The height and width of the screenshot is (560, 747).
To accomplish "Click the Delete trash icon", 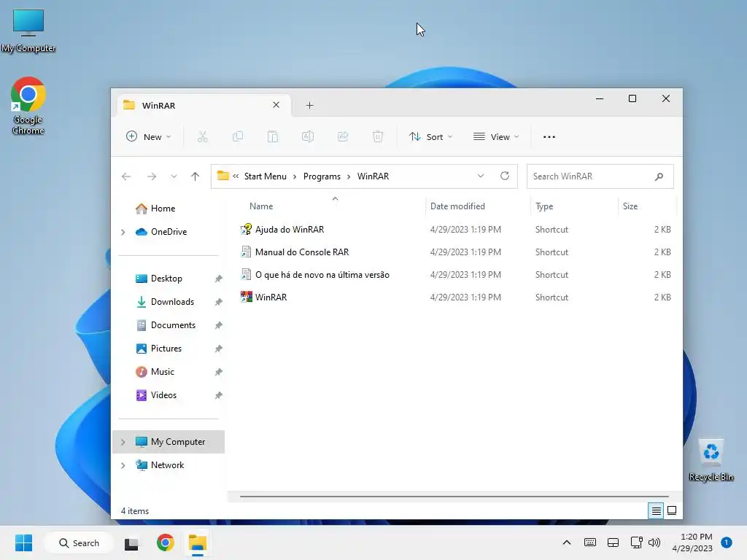I will pos(378,137).
